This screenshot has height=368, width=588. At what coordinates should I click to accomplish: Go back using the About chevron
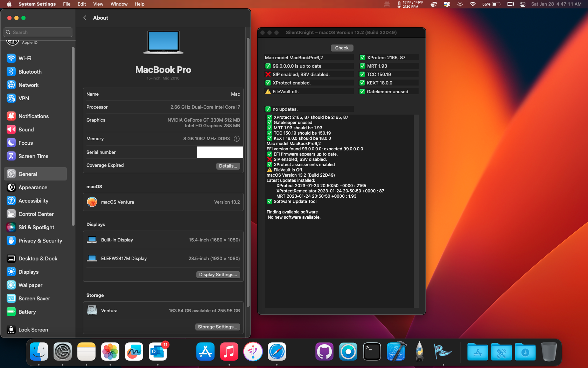click(x=85, y=18)
